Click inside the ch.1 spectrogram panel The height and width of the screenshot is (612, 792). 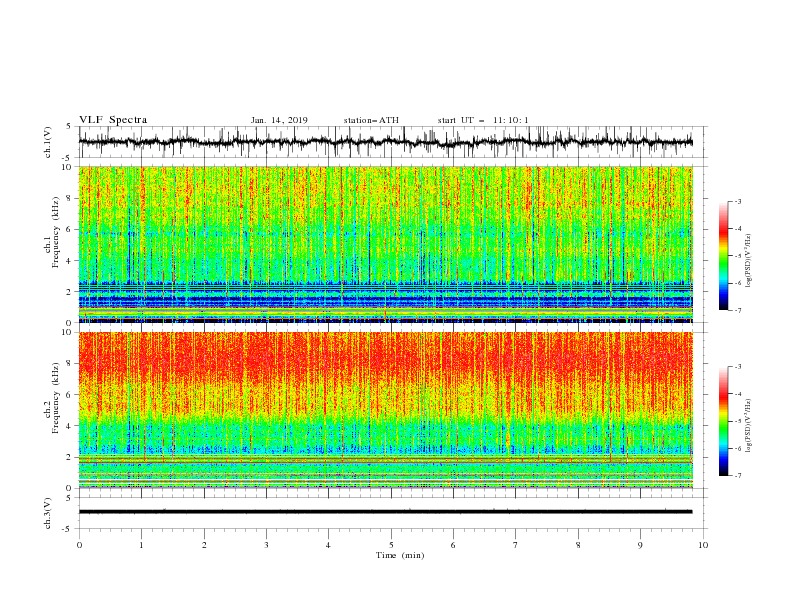pos(385,244)
